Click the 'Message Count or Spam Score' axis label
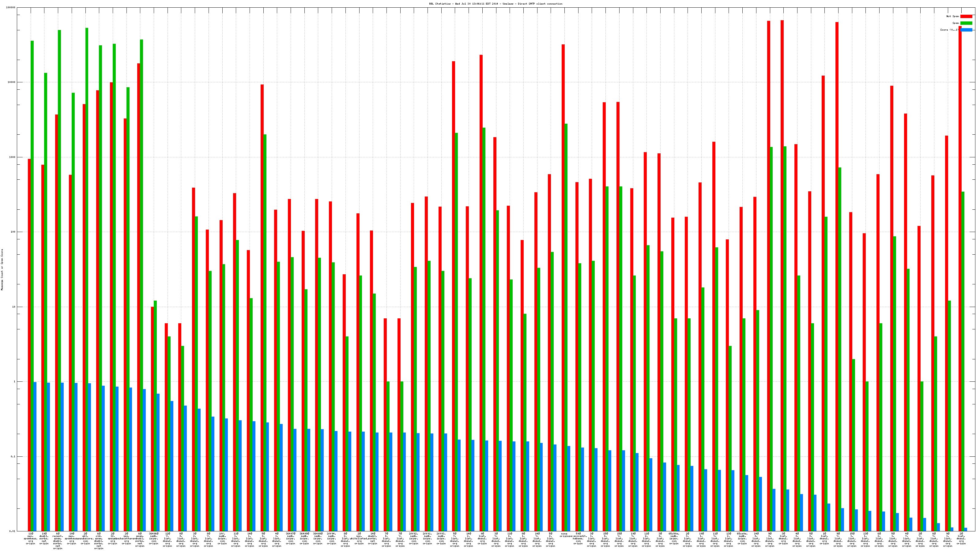980x551 pixels. tap(2, 270)
